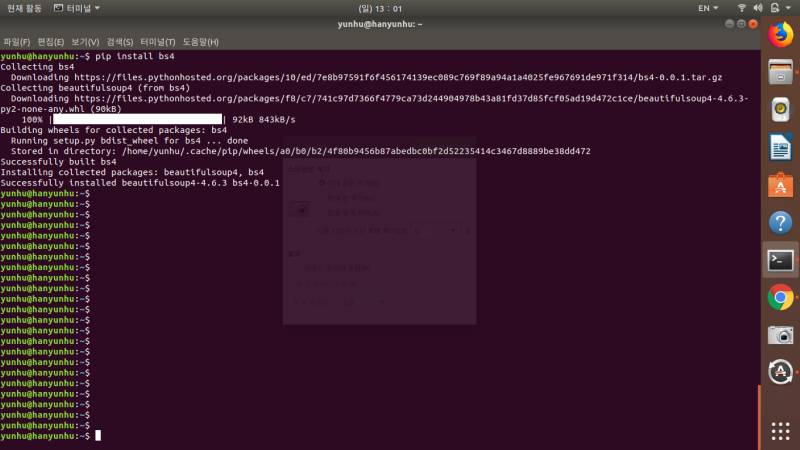Open the EN input source dropdown
800x450 pixels.
[708, 8]
